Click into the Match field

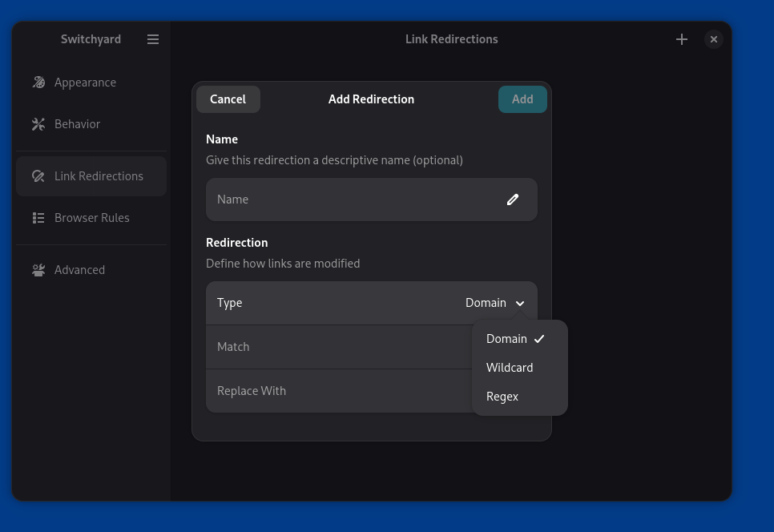click(x=337, y=347)
